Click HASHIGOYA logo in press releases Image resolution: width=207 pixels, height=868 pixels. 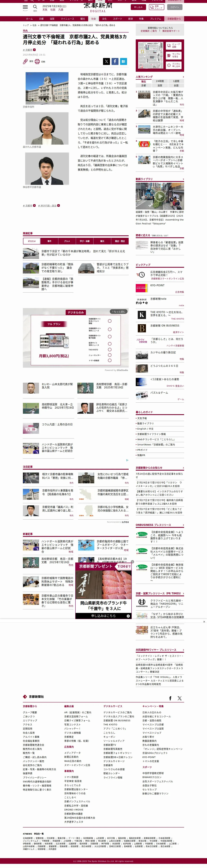pos(142,604)
